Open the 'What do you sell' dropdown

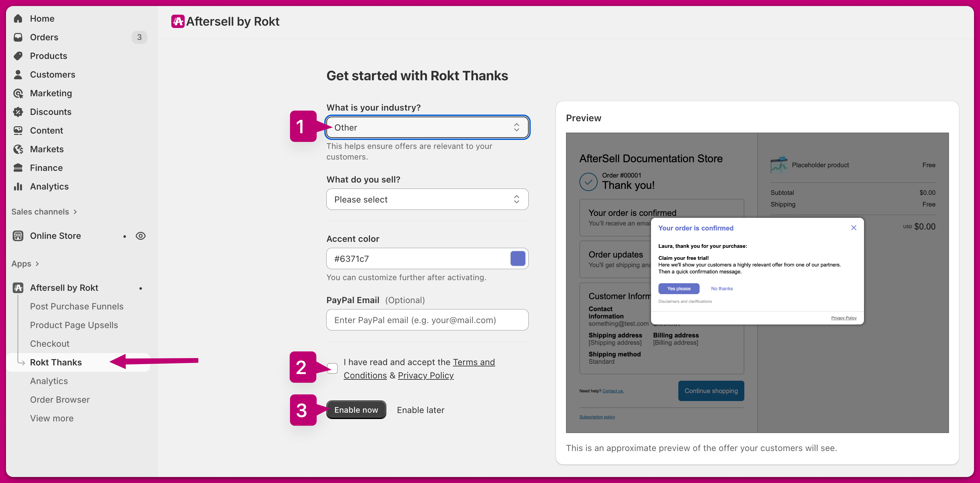427,199
